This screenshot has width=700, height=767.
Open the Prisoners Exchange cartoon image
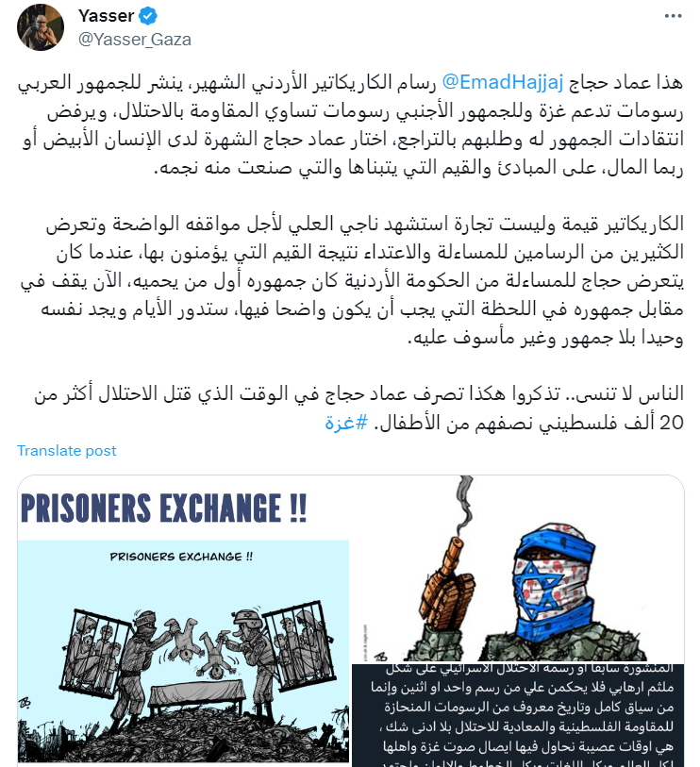(x=183, y=653)
